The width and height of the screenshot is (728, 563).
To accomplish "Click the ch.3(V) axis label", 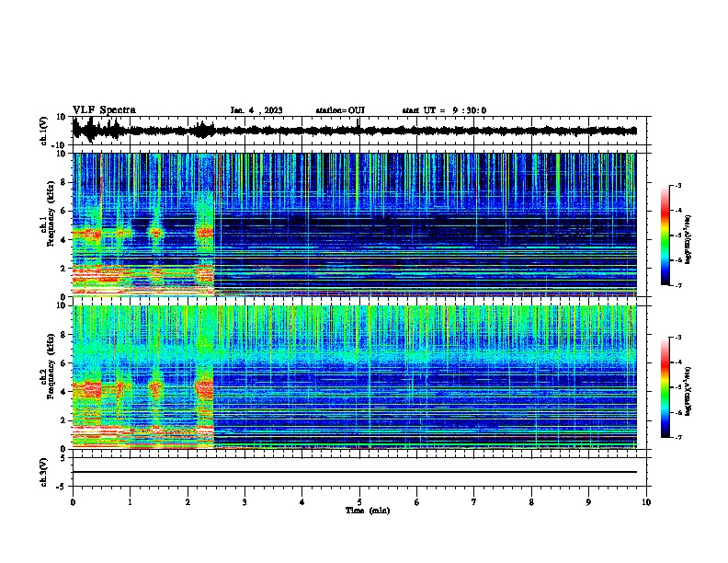I will [44, 472].
